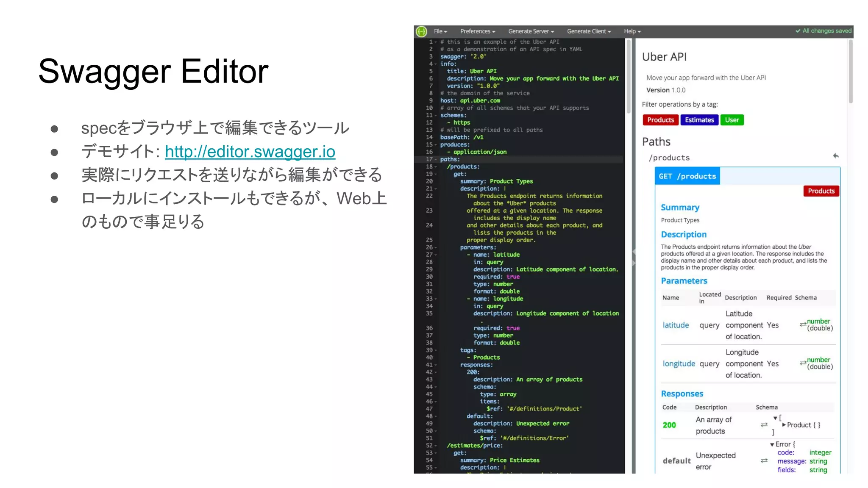Click the swap icon in the default response row

pos(764,461)
